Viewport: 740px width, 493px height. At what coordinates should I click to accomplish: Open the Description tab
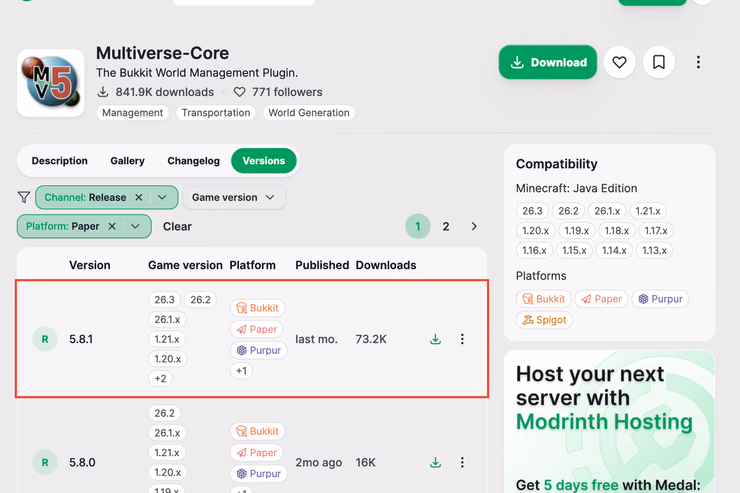click(x=59, y=161)
